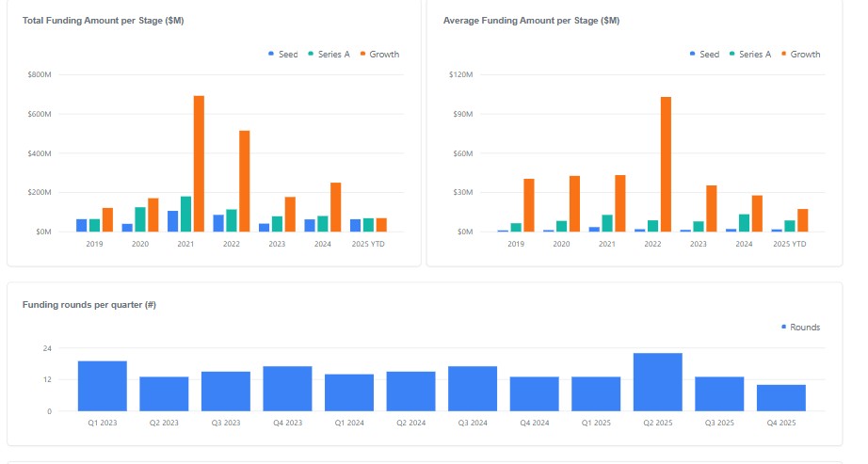Toggle Seed legend in Total Funding chart
The width and height of the screenshot is (868, 464).
pos(282,55)
